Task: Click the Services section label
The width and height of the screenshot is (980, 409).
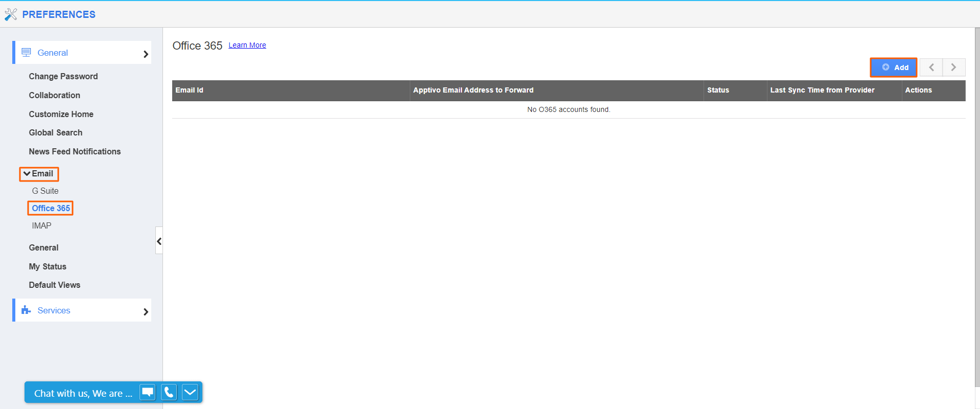Action: coord(54,310)
